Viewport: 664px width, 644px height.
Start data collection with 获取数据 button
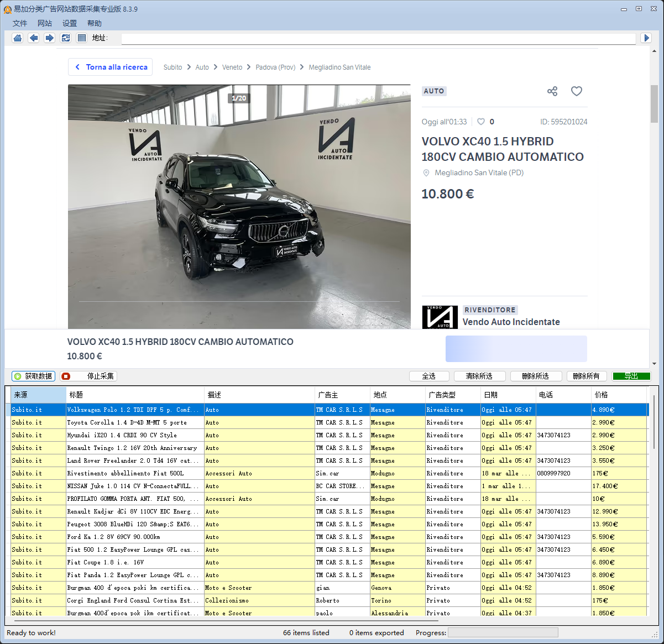33,376
